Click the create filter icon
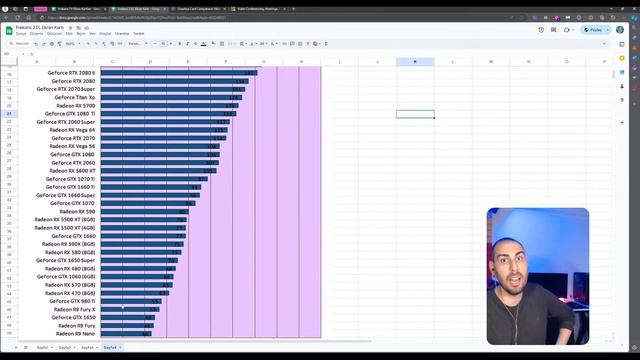The image size is (640, 360). pos(308,44)
